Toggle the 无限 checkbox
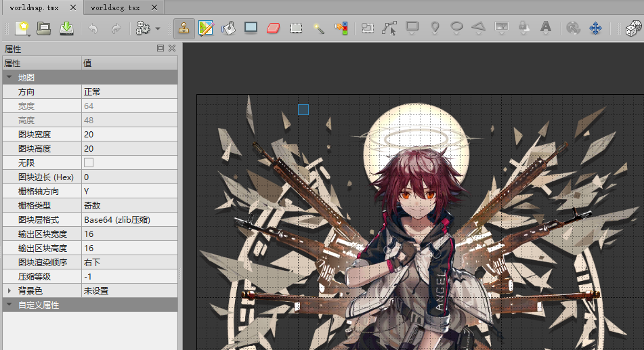 click(x=88, y=162)
